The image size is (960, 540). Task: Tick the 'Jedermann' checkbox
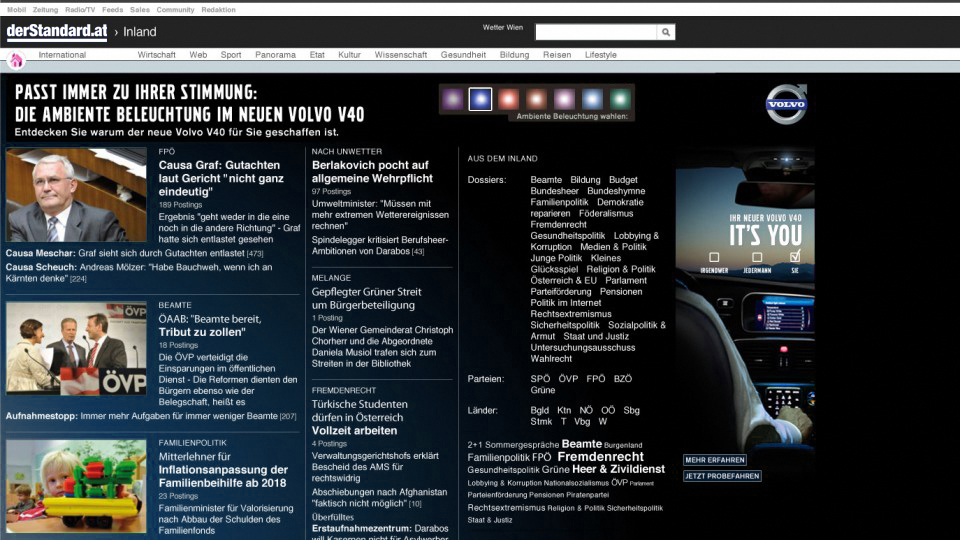coord(757,258)
